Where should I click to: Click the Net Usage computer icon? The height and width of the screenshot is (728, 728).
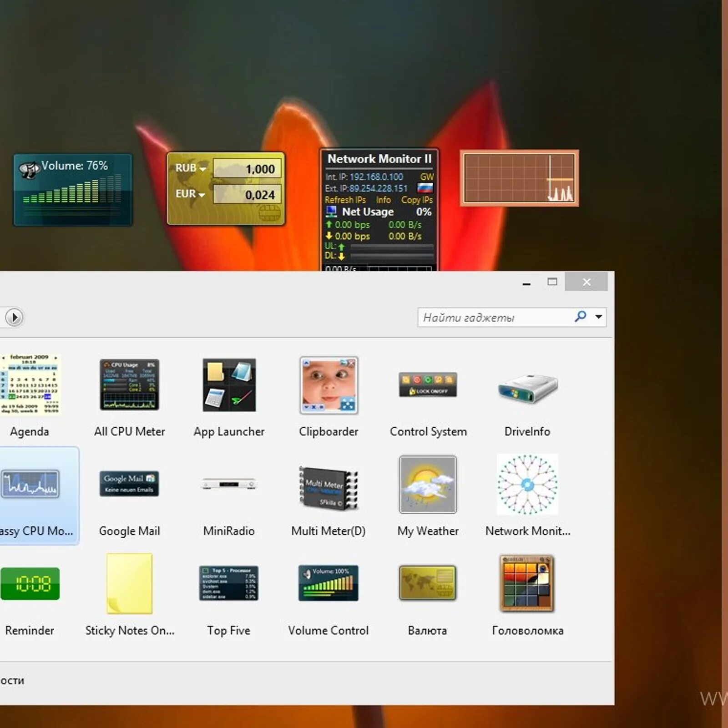click(331, 212)
